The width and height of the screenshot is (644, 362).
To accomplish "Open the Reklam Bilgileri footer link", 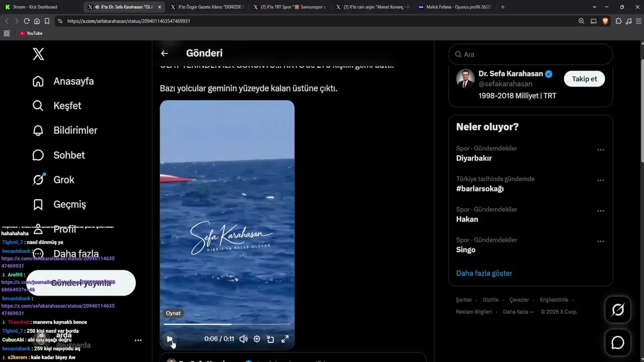I will tap(474, 312).
